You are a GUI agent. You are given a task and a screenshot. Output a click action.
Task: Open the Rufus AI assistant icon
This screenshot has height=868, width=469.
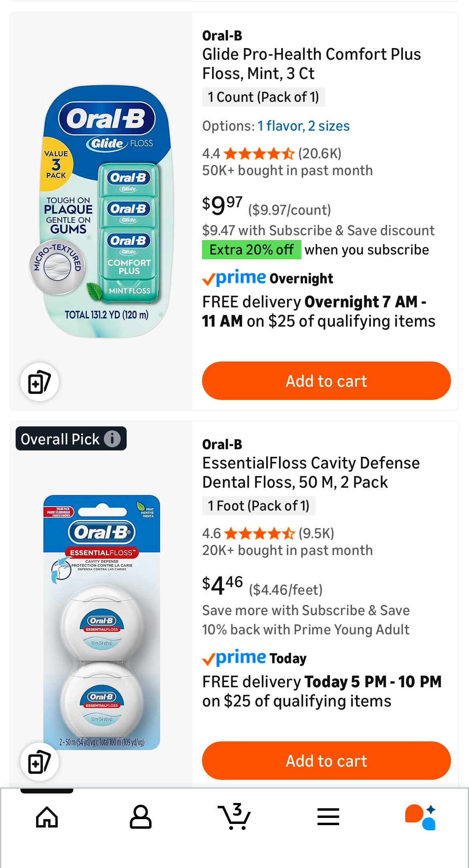420,817
